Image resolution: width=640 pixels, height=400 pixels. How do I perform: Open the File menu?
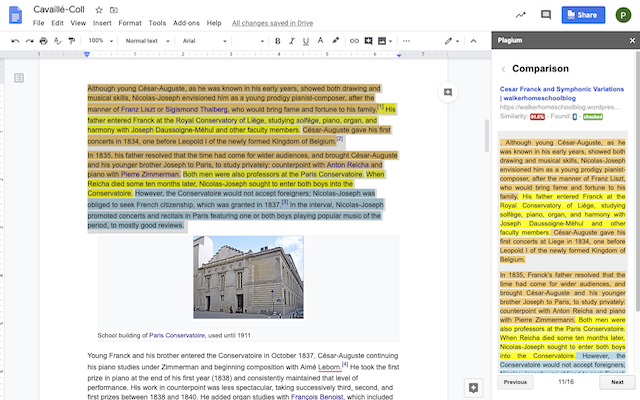pos(38,23)
